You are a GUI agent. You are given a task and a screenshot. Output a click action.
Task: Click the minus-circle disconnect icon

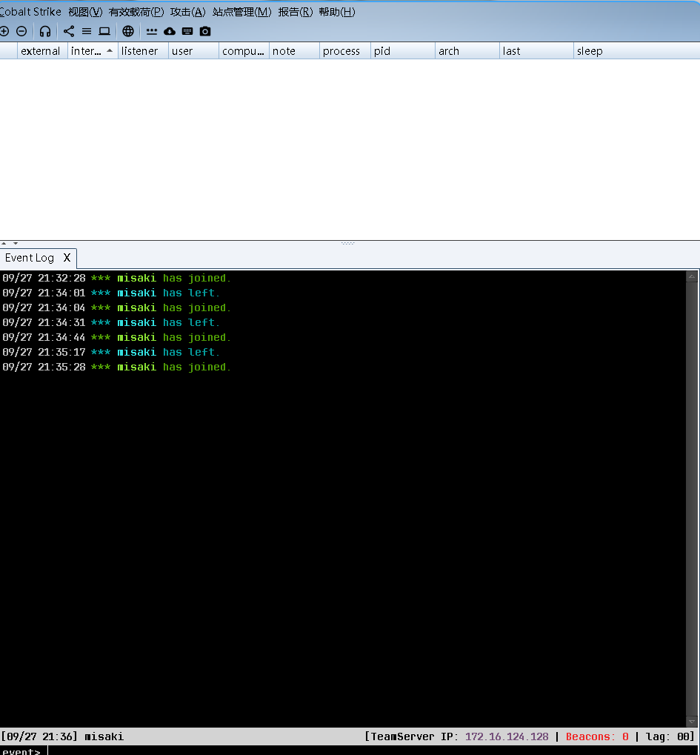point(21,31)
